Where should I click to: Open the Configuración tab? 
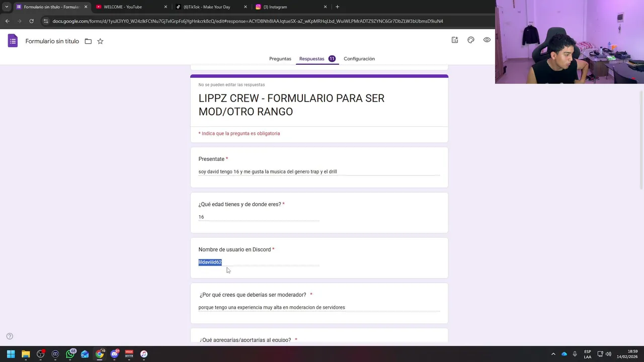tap(359, 59)
